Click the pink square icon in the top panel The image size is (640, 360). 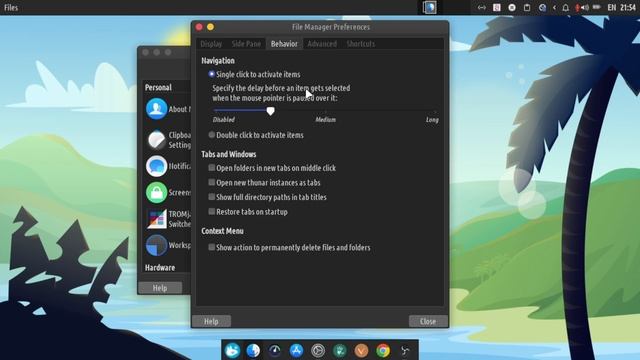pyautogui.click(x=497, y=7)
